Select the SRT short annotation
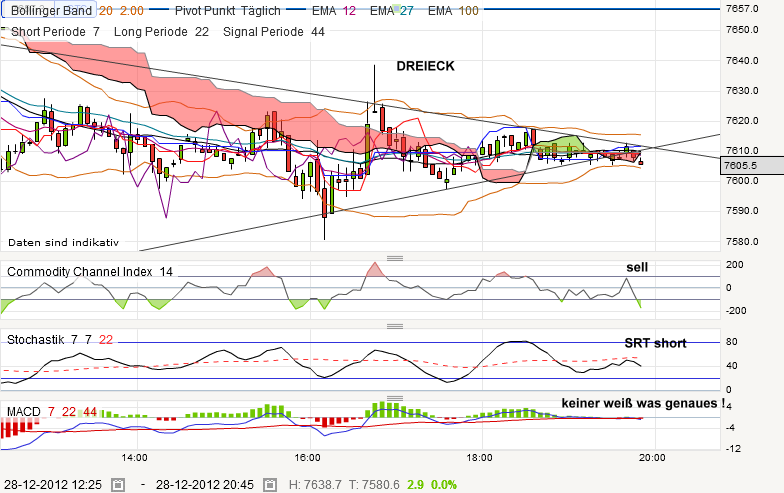Image resolution: width=784 pixels, height=493 pixels. (655, 343)
